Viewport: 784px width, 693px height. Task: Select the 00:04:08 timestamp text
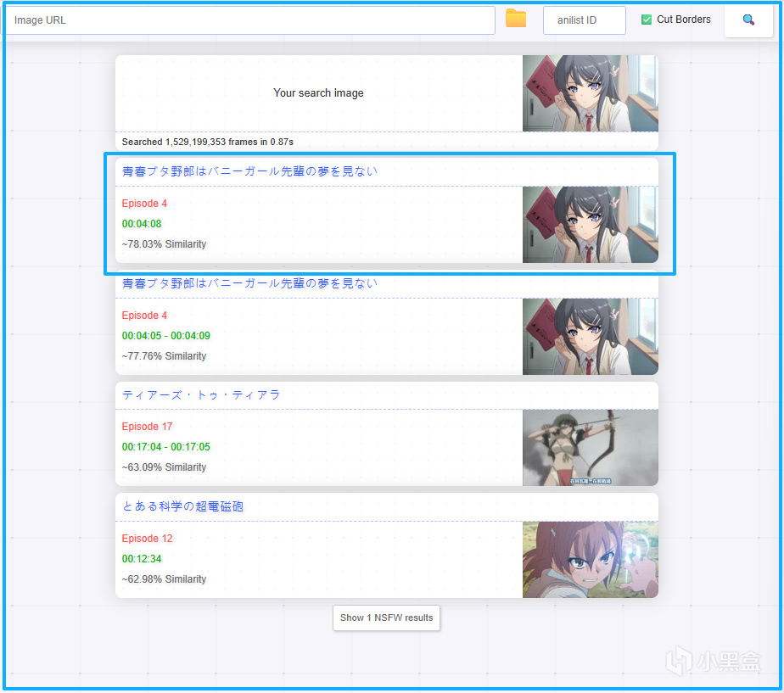tap(142, 224)
